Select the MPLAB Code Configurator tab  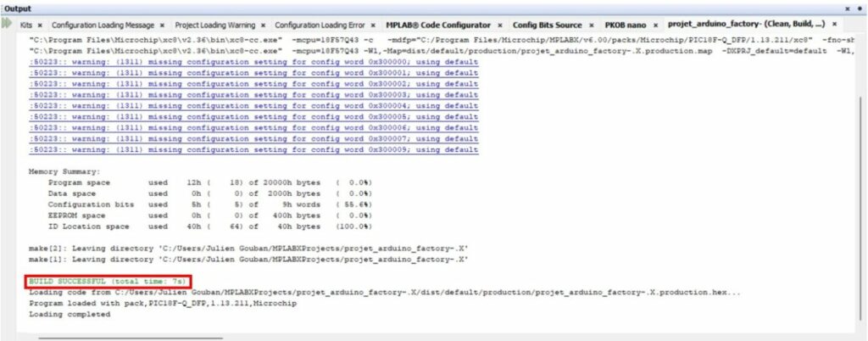tap(438, 25)
